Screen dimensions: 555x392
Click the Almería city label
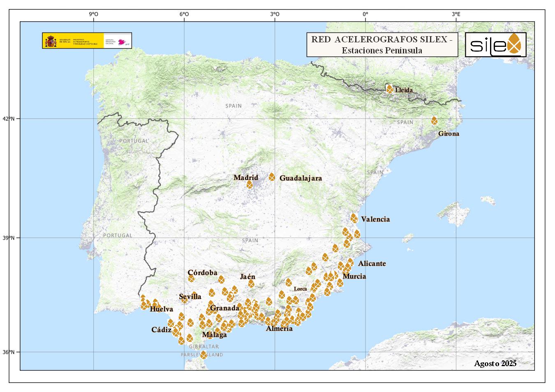click(279, 328)
